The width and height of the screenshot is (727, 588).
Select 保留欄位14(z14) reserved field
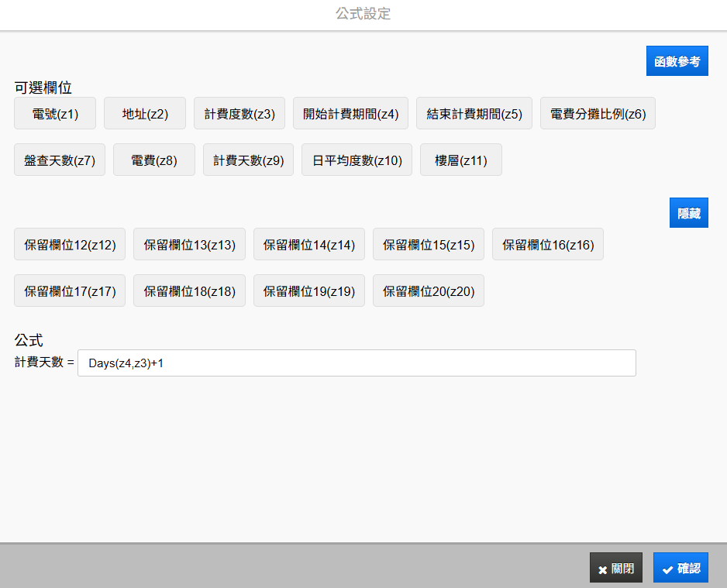click(309, 245)
